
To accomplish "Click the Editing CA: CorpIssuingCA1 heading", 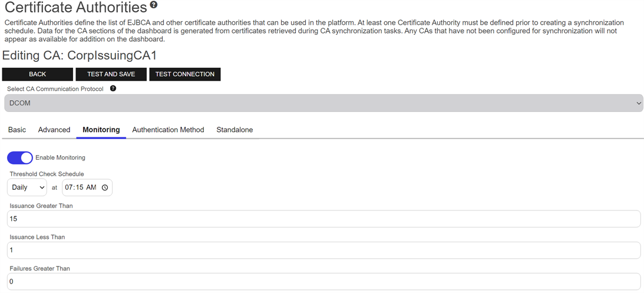I will 80,55.
